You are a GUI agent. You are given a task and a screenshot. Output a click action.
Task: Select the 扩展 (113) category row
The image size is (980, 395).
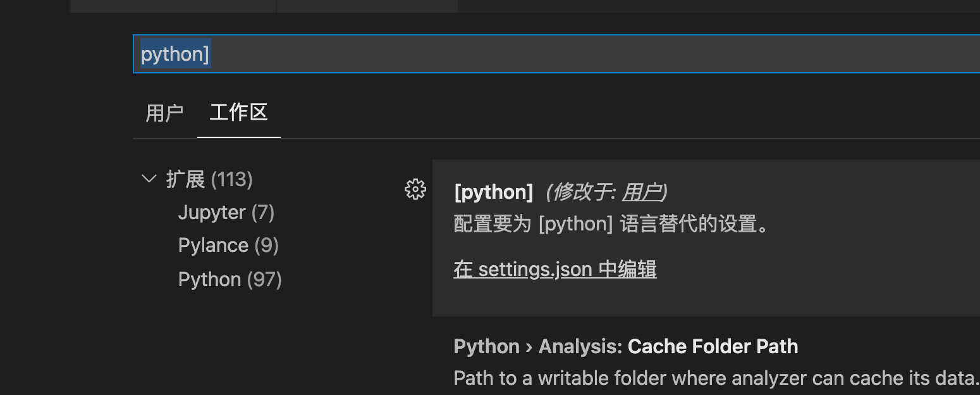coord(209,179)
